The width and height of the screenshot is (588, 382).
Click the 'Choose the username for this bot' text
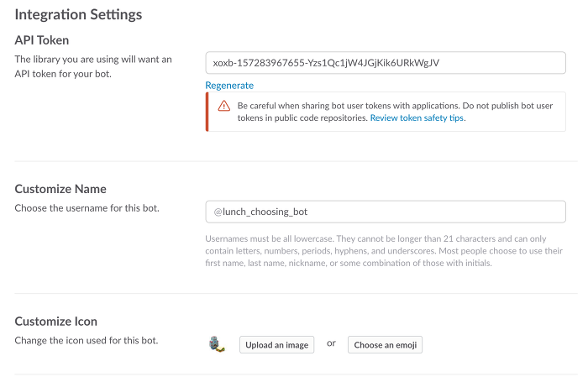pyautogui.click(x=87, y=208)
